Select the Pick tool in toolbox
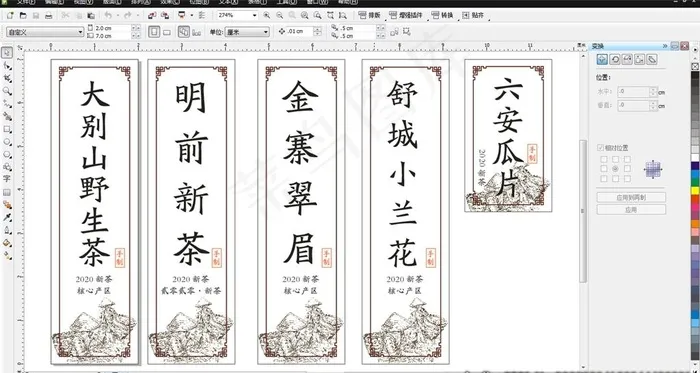Viewport: 700px width, 373px height. coord(7,53)
